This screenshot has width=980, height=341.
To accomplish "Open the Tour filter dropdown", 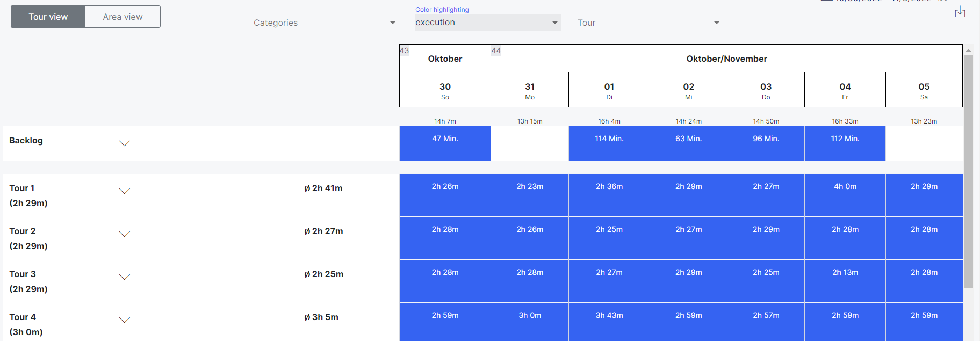I will (x=650, y=23).
